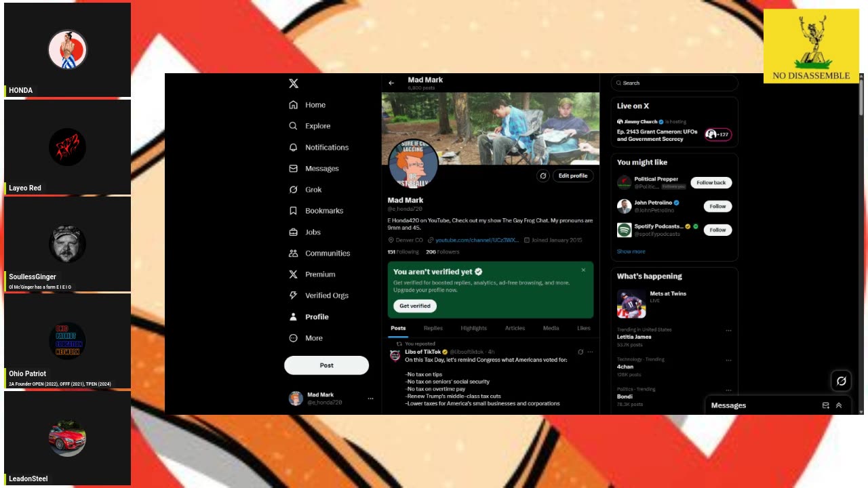Click the floating Grok button
This screenshot has width=868, height=488.
[841, 381]
